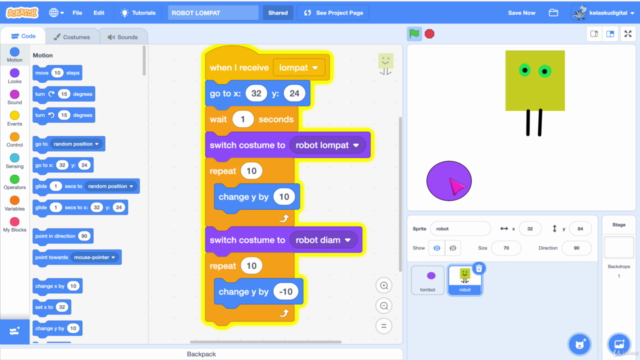Switch to the Code tab
This screenshot has width=640, height=360.
(23, 36)
